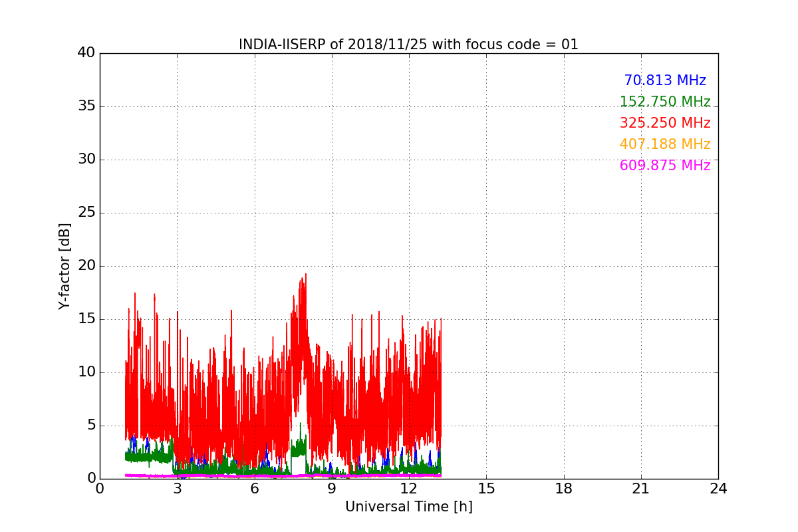798x532 pixels.
Task: Click the 407.188 MHz legend label
Action: tap(665, 144)
